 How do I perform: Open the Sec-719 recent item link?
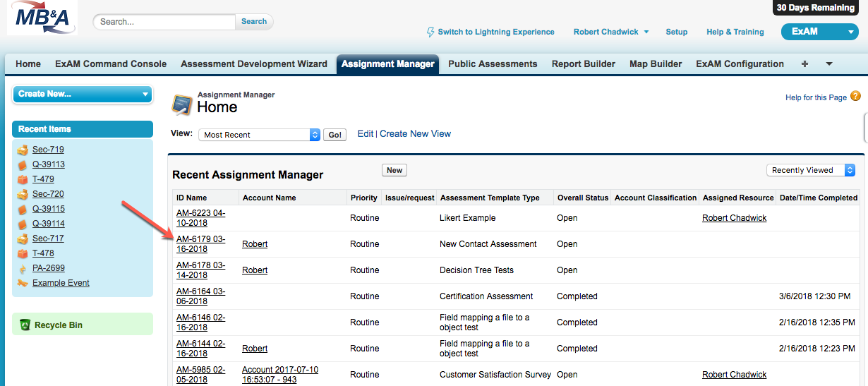(48, 150)
